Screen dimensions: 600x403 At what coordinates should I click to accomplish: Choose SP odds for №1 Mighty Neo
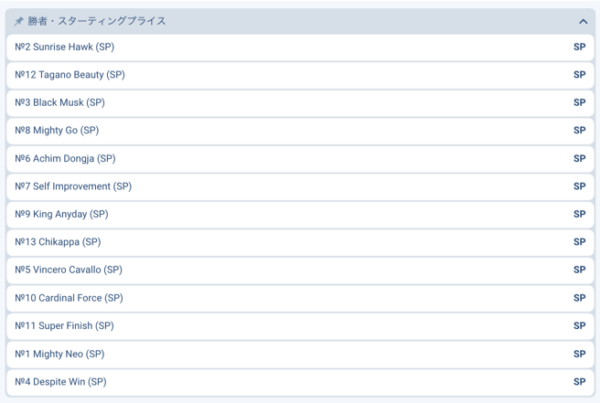(579, 354)
